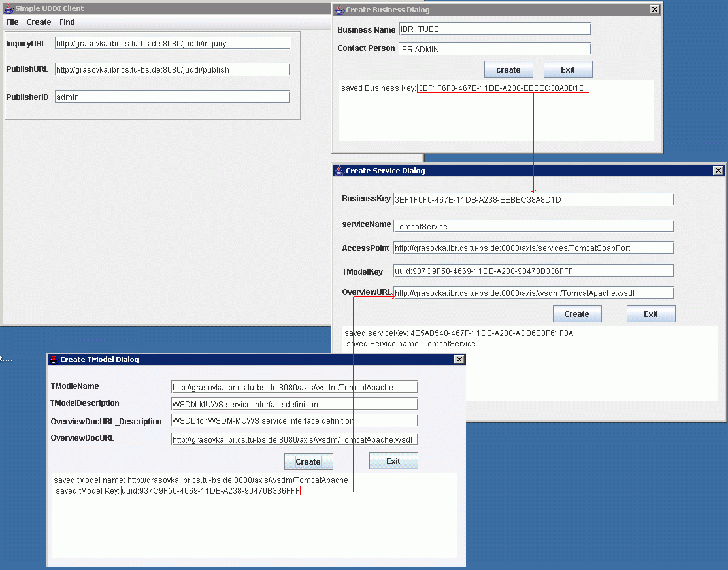The image size is (728, 570).
Task: Click the serviceName field with TomcatService
Action: [533, 226]
